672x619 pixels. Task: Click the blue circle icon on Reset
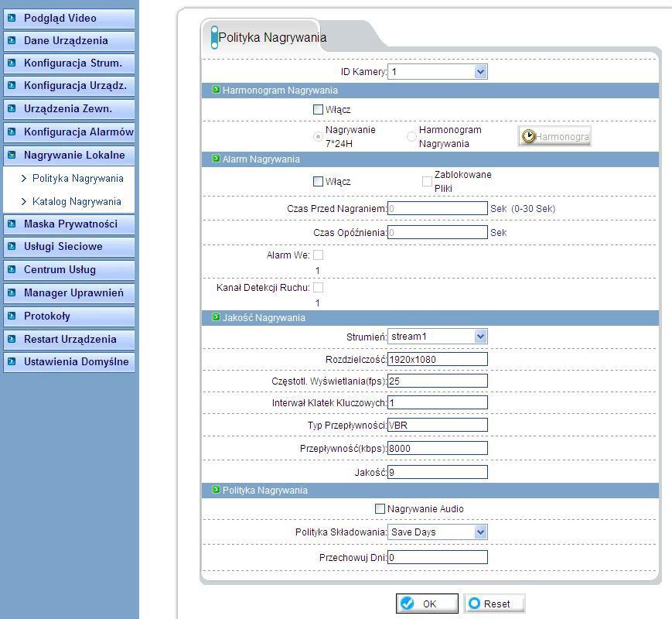[475, 604]
